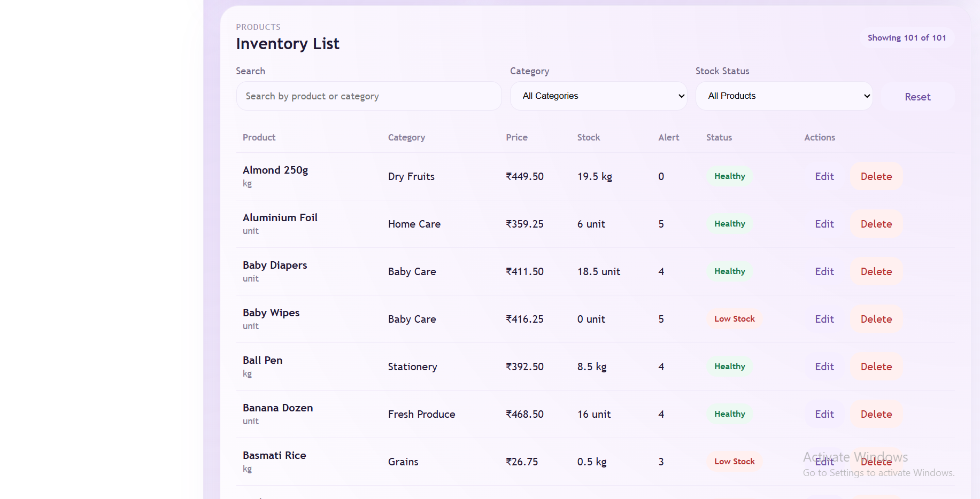Screen dimensions: 980x499
Task: Click the Product column header
Action: click(259, 137)
